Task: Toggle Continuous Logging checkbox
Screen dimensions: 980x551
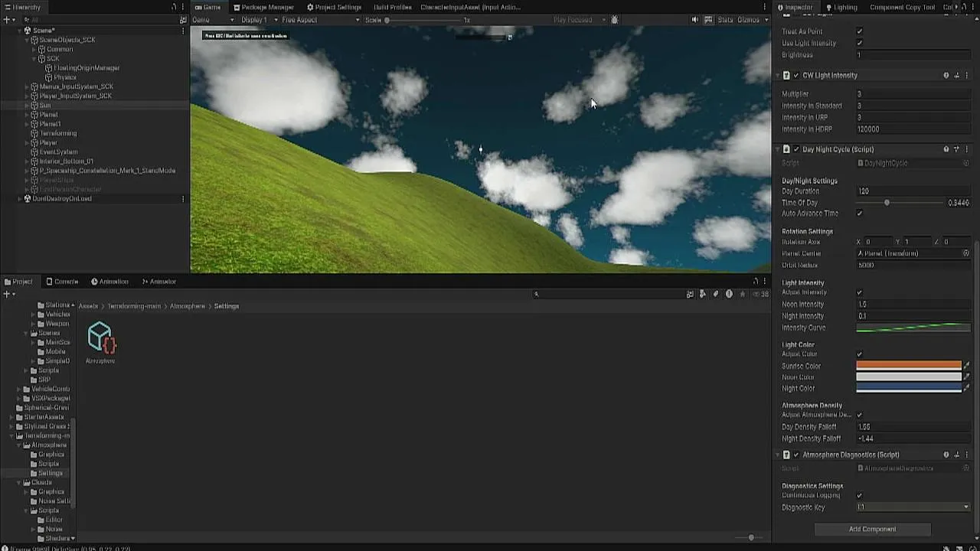Action: click(860, 496)
